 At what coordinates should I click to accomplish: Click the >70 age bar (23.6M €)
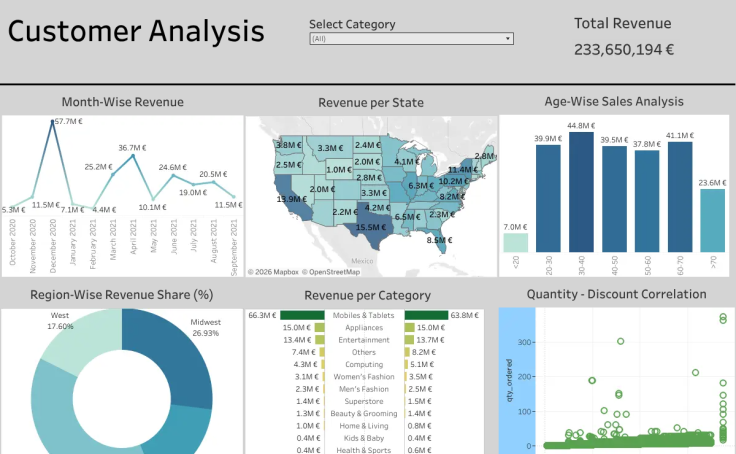point(713,221)
